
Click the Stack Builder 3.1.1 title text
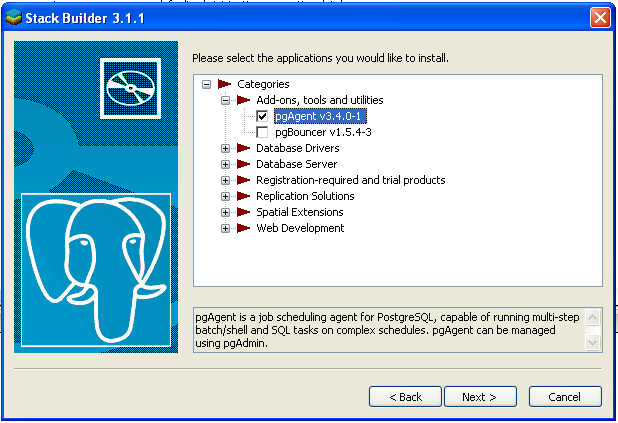(x=85, y=18)
